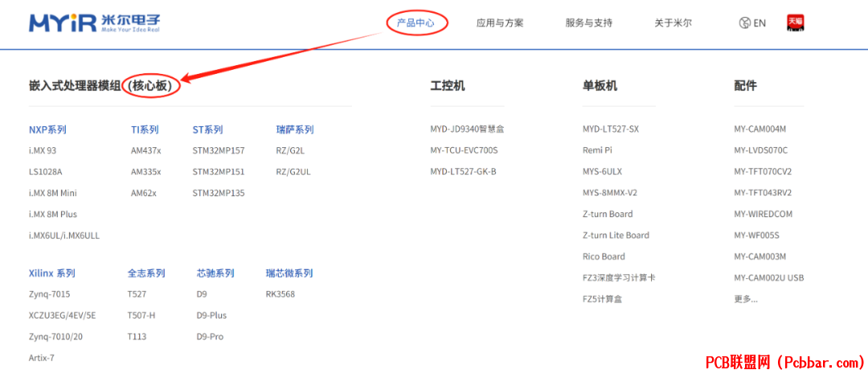This screenshot has height=374, width=868.
Task: Select Artix-7 product
Action: point(42,358)
